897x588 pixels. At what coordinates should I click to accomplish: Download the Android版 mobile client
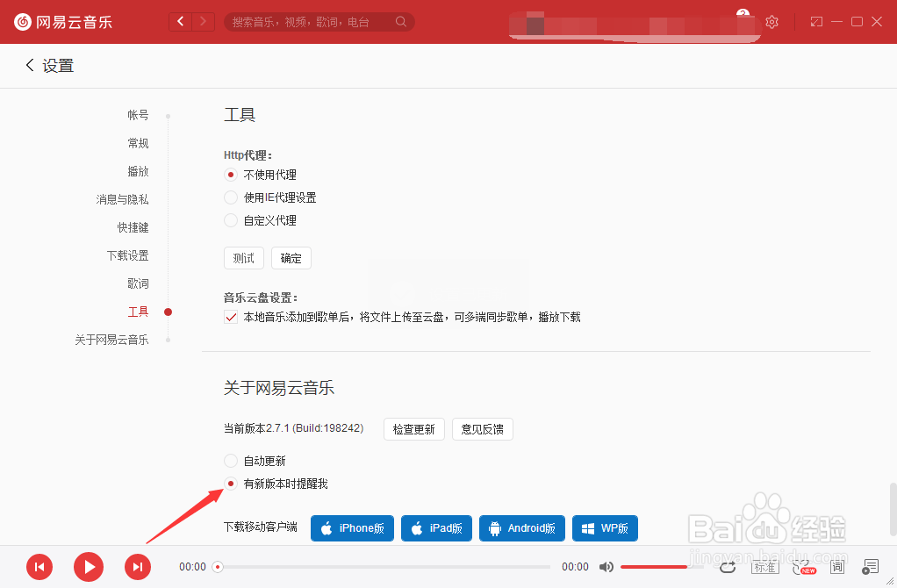tap(521, 528)
